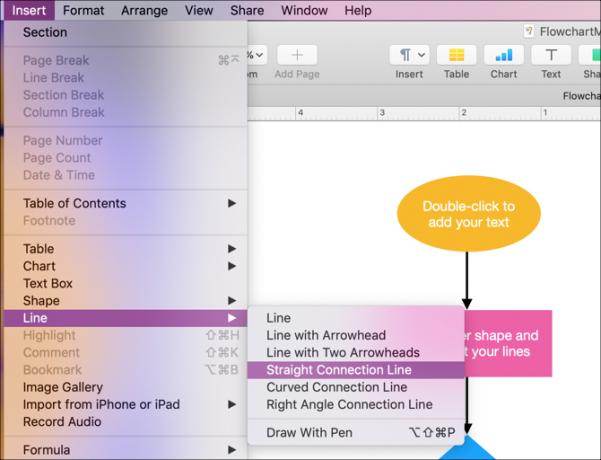
Task: Click the Text toolbar icon
Action: 551,55
